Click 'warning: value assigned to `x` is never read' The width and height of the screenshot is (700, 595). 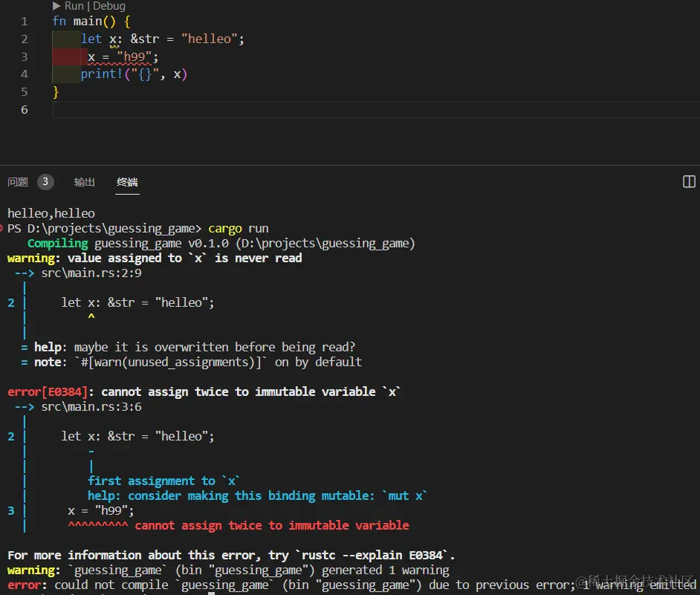(155, 258)
